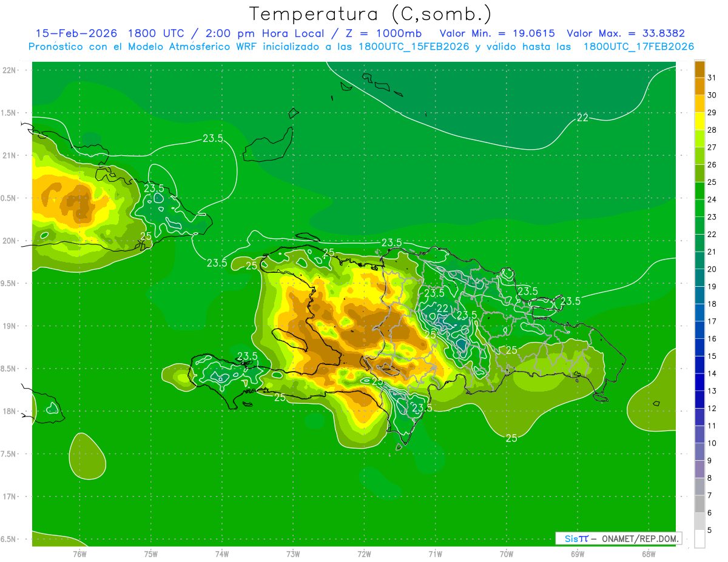Pick the darkest orange swatch above 31
This screenshot has width=728, height=562.
tap(699, 69)
